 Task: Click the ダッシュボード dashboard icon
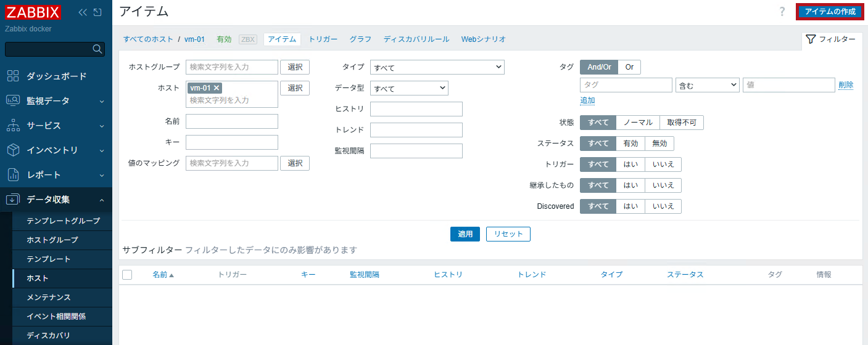point(13,76)
